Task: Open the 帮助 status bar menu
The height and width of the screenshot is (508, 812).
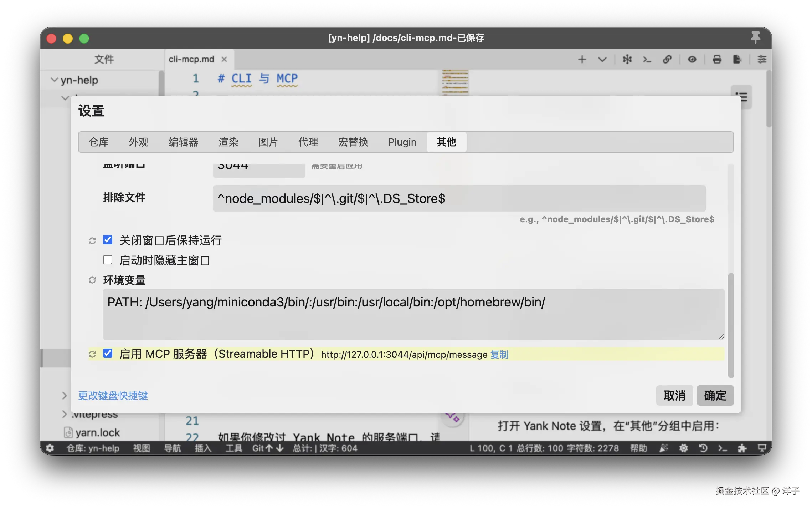Action: point(638,448)
